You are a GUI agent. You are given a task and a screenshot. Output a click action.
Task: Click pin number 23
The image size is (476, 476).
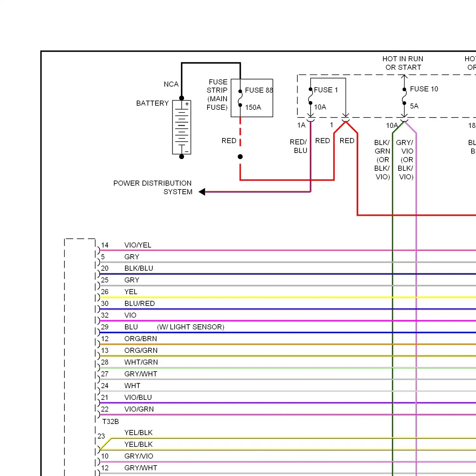[101, 436]
